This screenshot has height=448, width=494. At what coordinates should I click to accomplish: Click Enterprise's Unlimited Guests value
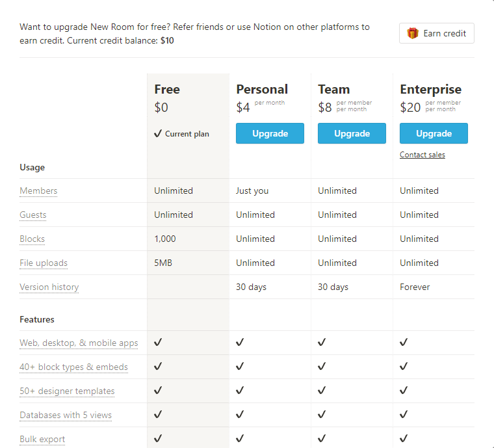[x=419, y=215]
